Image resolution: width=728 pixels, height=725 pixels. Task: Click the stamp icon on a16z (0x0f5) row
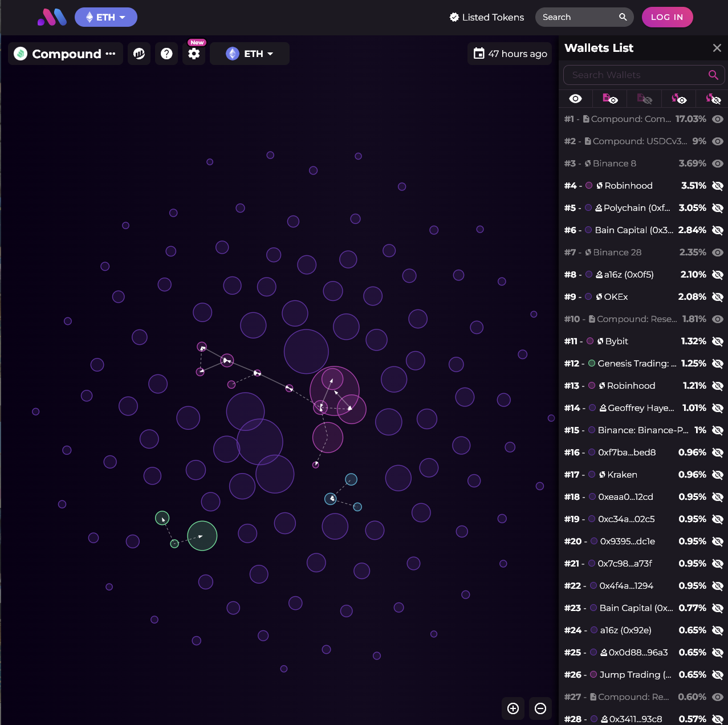pyautogui.click(x=599, y=275)
